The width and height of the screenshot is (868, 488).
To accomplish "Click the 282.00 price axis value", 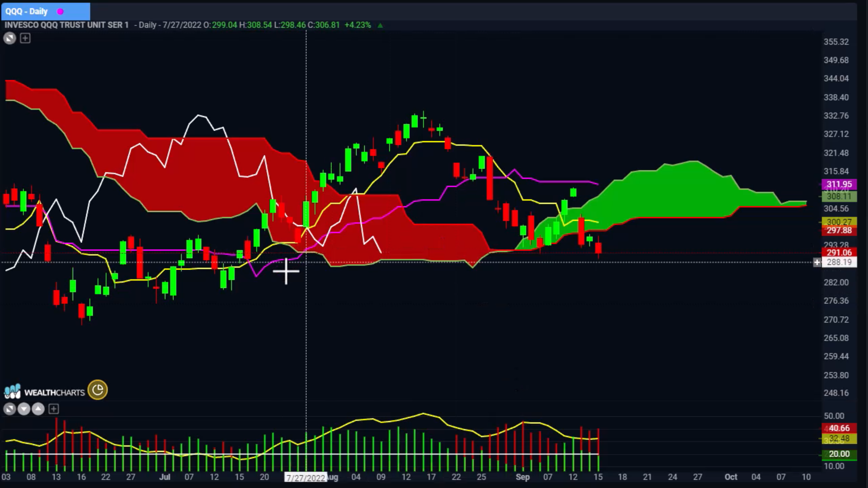I will click(836, 282).
